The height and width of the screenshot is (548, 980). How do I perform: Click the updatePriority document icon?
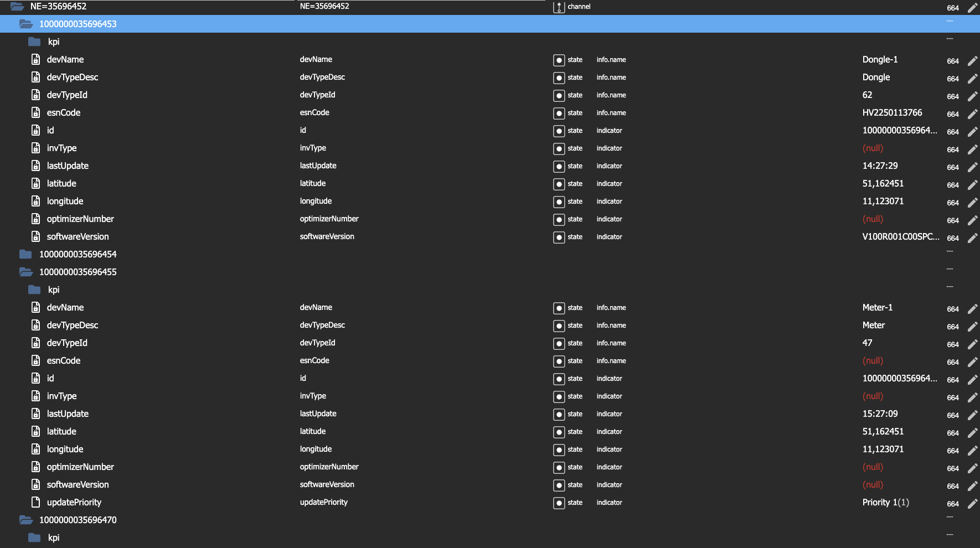tap(35, 502)
